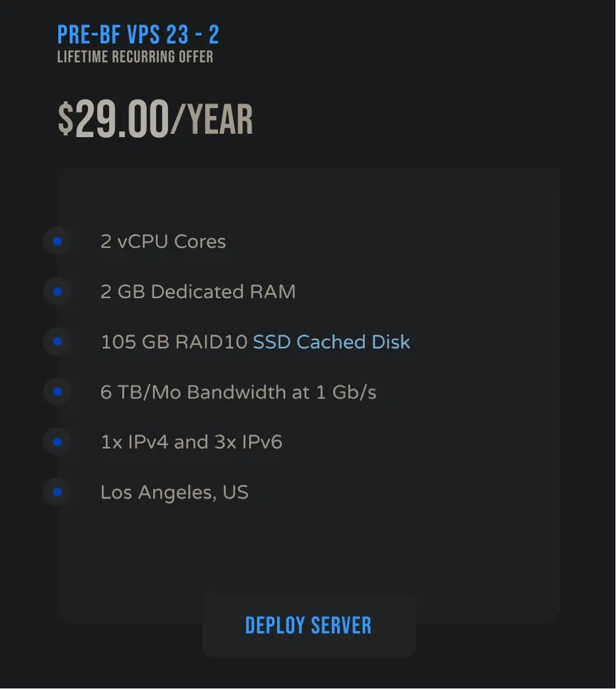Screen dimensions: 616x689
Task: Click the blue bullet beside 2 vCPU Cores
Action: [57, 242]
